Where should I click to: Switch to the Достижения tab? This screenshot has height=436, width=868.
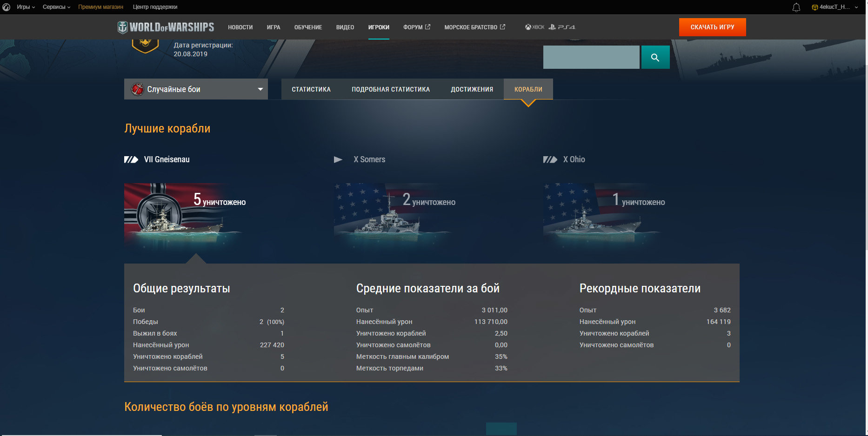(472, 89)
